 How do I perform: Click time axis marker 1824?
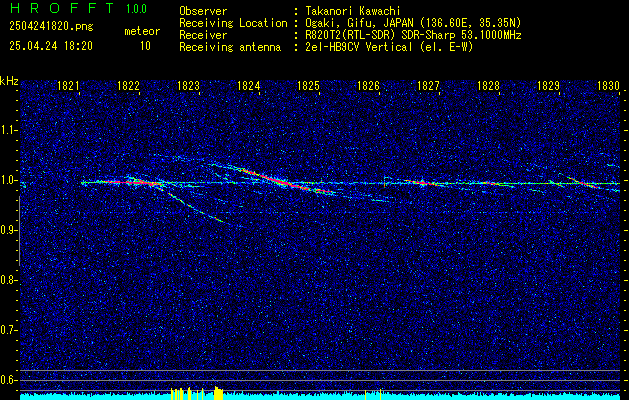(248, 85)
